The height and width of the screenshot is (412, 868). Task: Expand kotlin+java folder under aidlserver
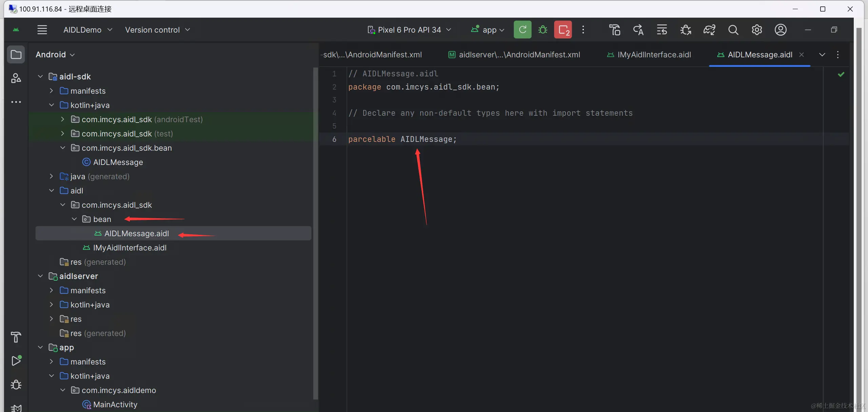click(x=51, y=304)
